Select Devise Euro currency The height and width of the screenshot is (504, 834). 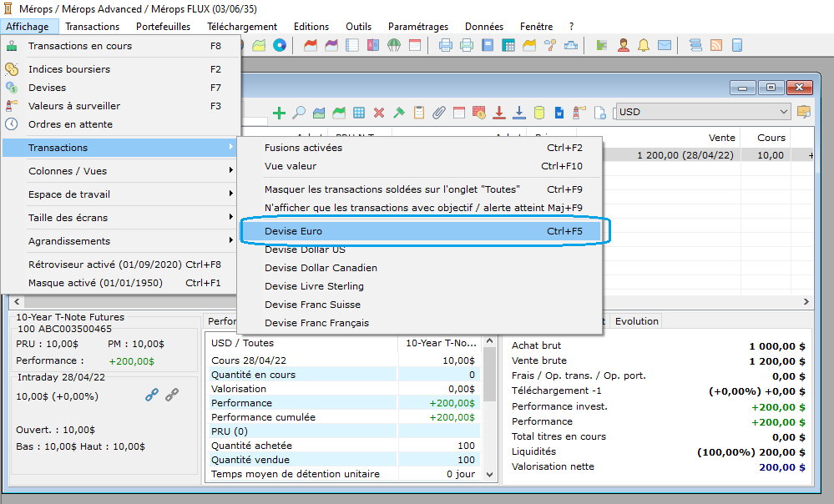coord(420,231)
